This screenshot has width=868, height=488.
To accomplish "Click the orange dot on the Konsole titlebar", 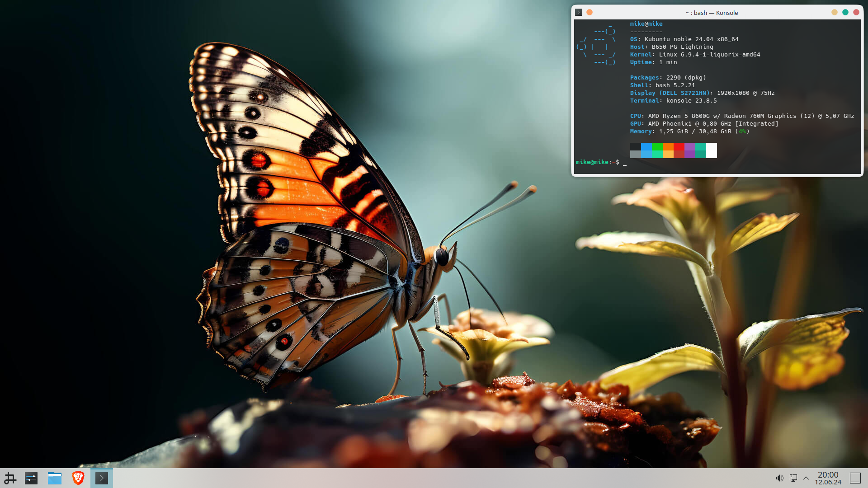I will pyautogui.click(x=590, y=12).
